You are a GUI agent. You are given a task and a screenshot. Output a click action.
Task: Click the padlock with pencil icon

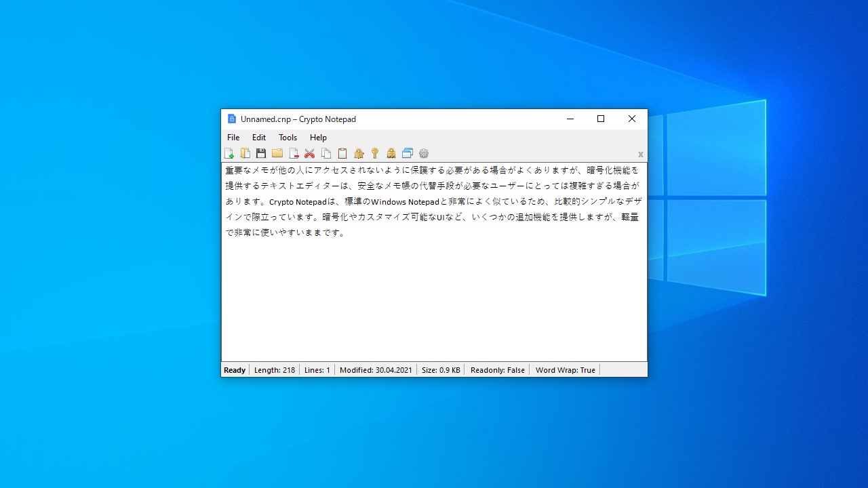[359, 153]
